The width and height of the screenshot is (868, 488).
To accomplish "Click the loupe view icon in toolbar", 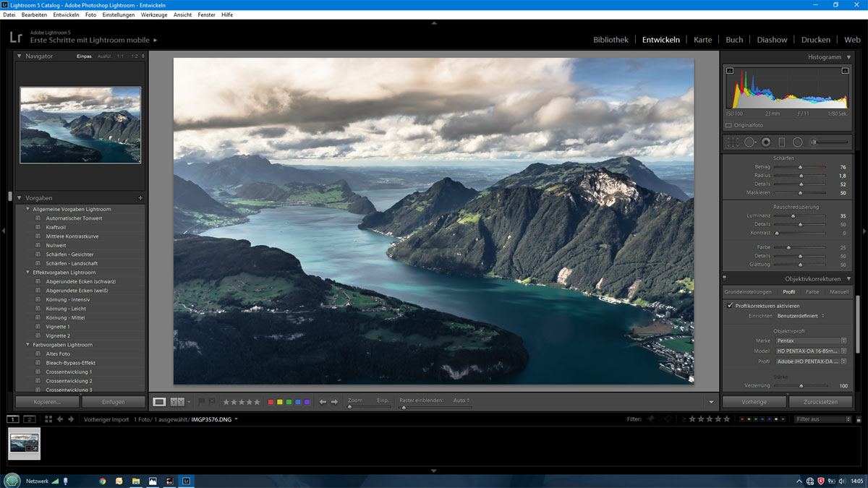I will (x=159, y=401).
